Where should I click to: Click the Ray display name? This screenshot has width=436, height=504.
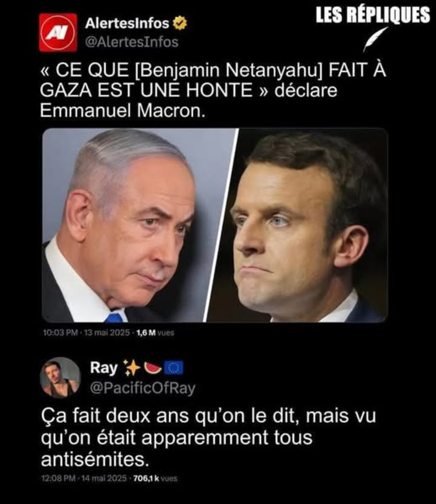click(x=104, y=368)
